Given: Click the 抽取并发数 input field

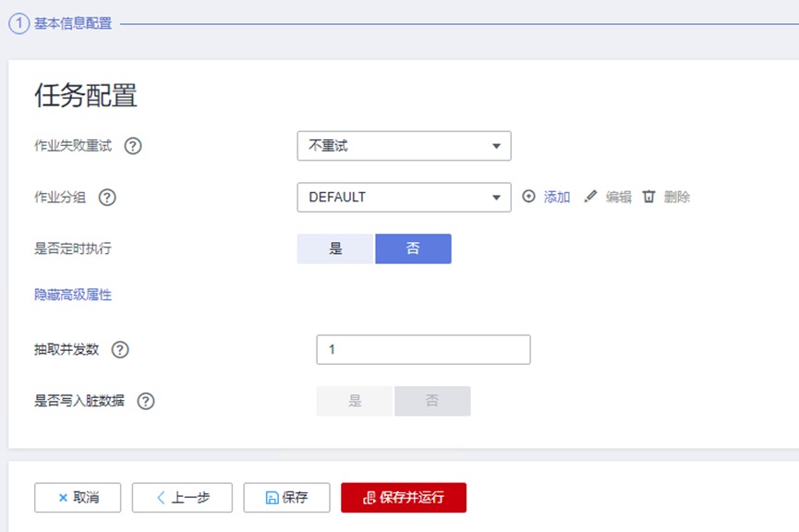Looking at the screenshot, I should click(x=423, y=349).
